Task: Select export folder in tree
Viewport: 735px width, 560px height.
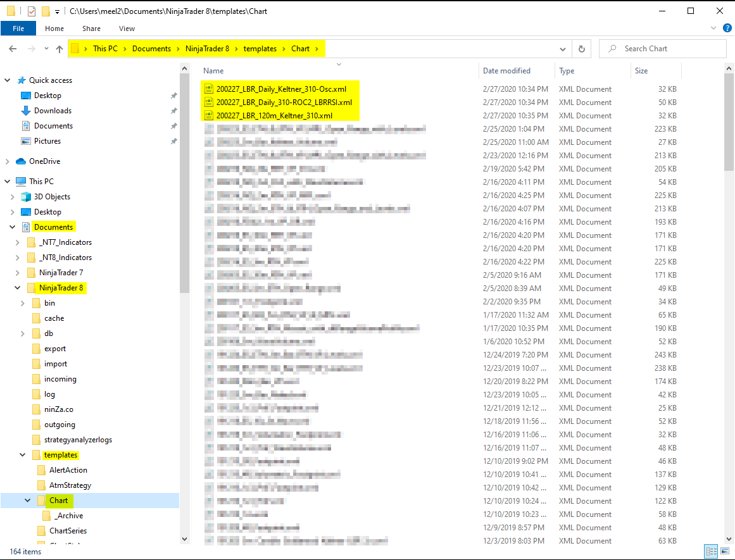Action: pos(55,349)
